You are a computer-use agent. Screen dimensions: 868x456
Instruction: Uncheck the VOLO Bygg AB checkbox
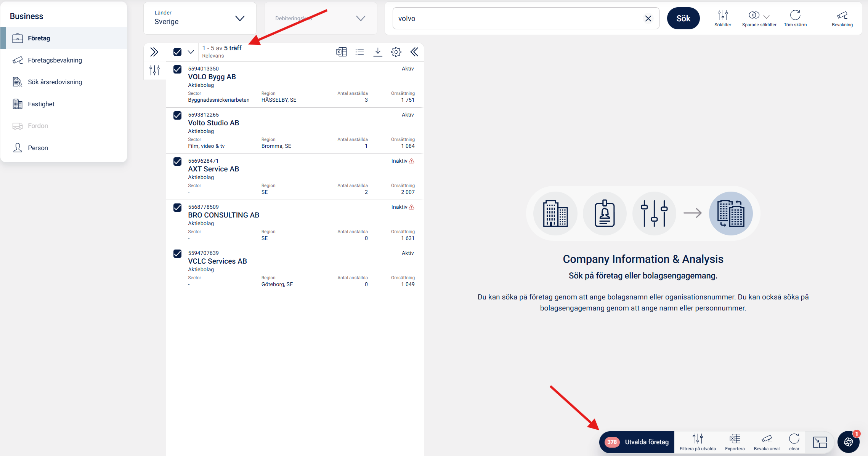[177, 69]
